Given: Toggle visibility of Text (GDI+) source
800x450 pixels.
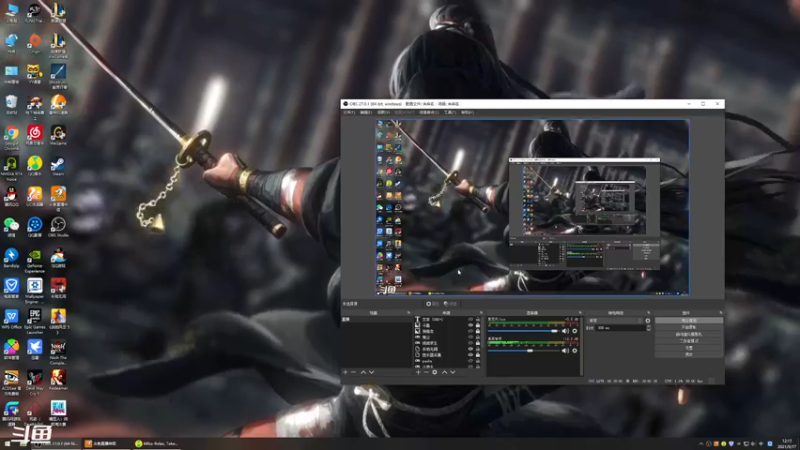Looking at the screenshot, I should (x=470, y=319).
